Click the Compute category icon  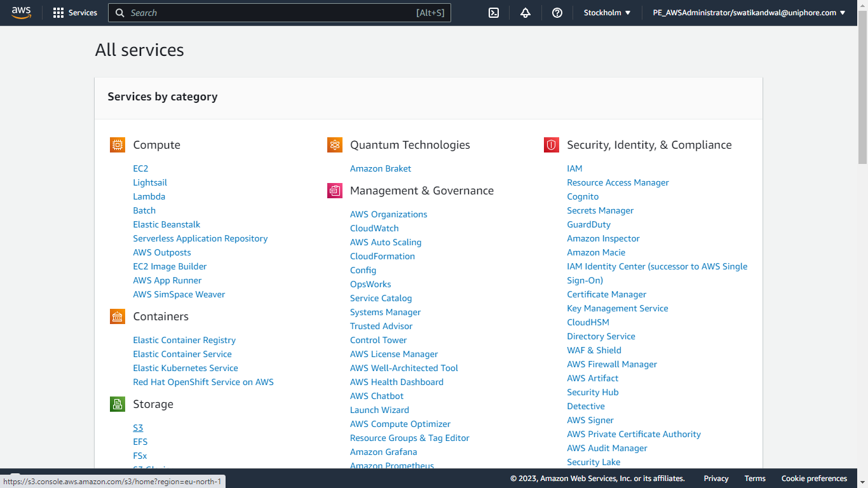pos(118,145)
